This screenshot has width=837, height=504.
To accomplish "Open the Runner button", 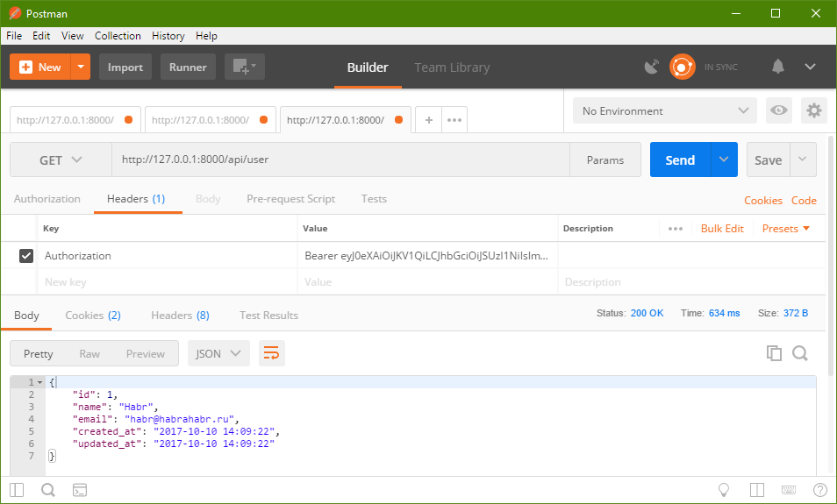I will (188, 67).
